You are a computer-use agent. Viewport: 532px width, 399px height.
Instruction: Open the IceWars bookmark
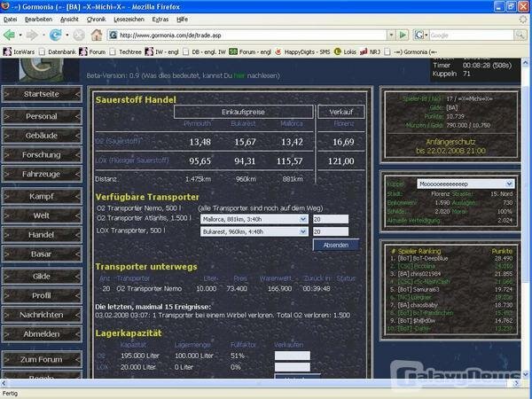pyautogui.click(x=20, y=51)
